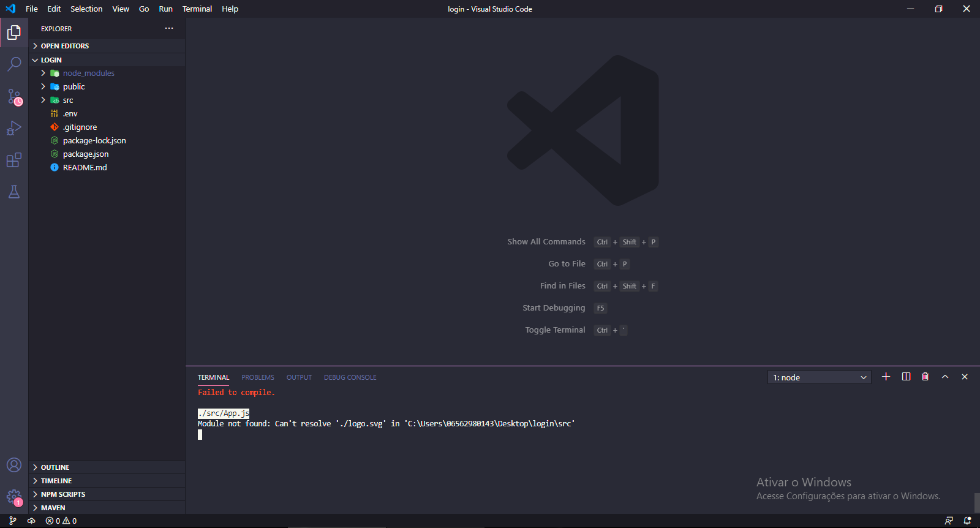Click the Accounts icon
Screen dimensions: 980x528
14,466
